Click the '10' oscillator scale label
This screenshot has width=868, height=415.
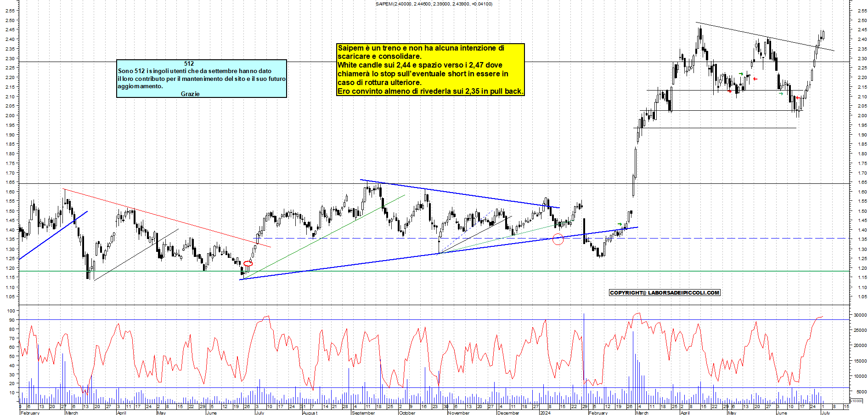coord(12,393)
